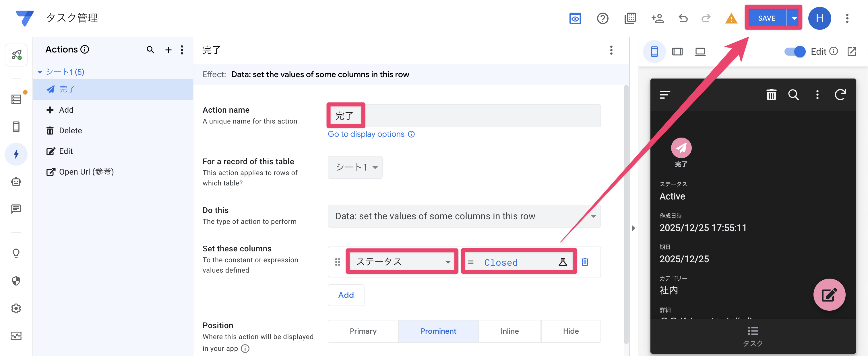Viewport: 868px width, 356px height.
Task: Select the Hide position option
Action: click(570, 331)
